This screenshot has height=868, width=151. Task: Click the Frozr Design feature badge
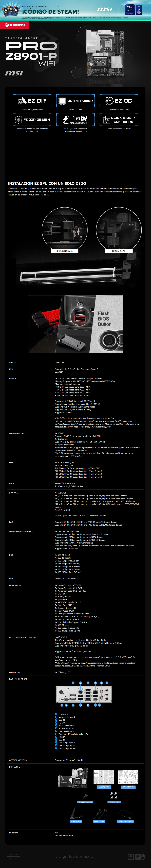32,120
